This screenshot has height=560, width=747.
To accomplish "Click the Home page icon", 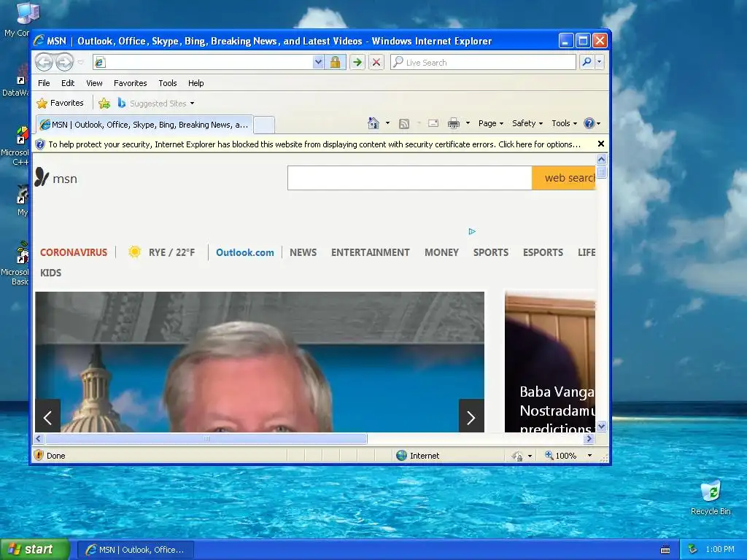I will [373, 123].
